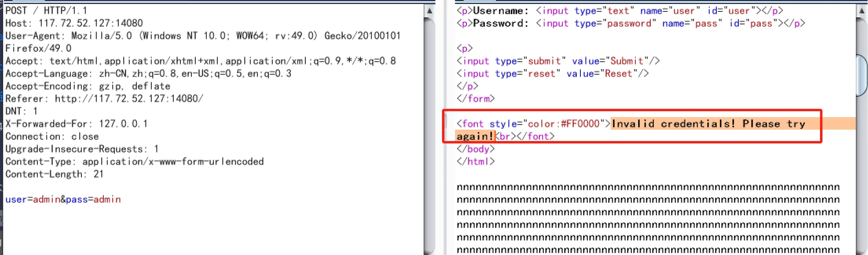Click the response pane scroll-up arrow
The image size is (868, 255).
point(861,11)
